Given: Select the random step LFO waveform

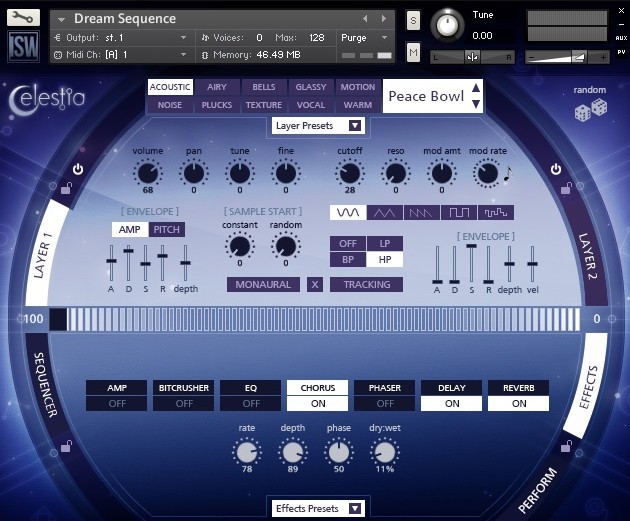Looking at the screenshot, I should point(496,212).
